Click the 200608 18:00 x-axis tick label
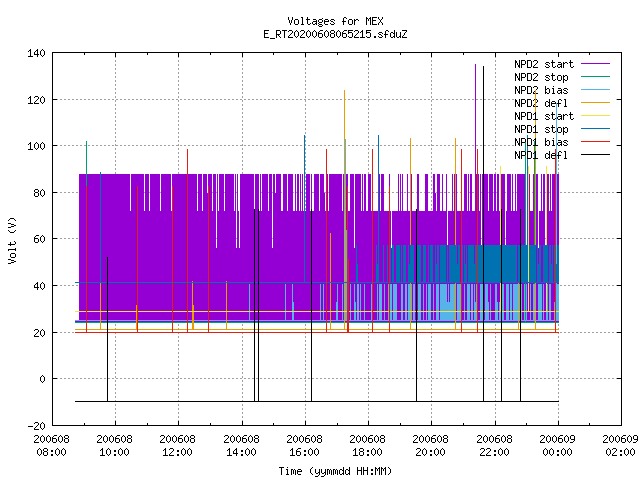640x480 pixels. [x=368, y=446]
